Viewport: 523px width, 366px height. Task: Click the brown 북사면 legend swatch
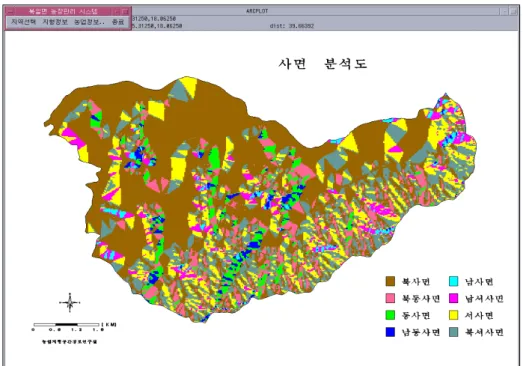pos(390,281)
